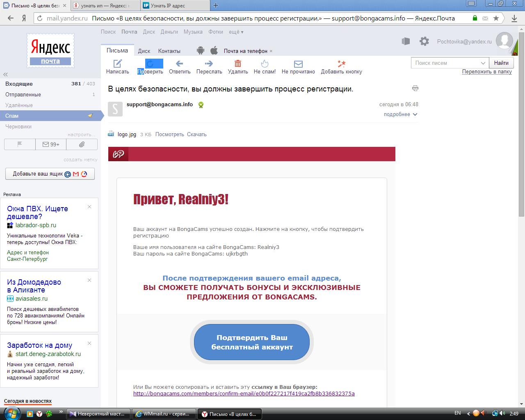Close the Заработок на дому ad

(x=89, y=343)
